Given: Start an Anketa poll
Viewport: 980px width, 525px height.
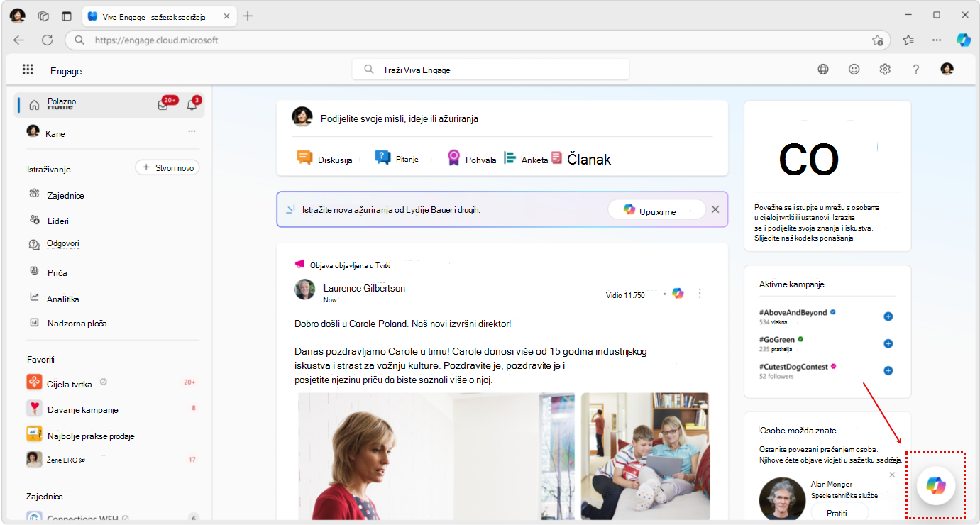Looking at the screenshot, I should (526, 159).
